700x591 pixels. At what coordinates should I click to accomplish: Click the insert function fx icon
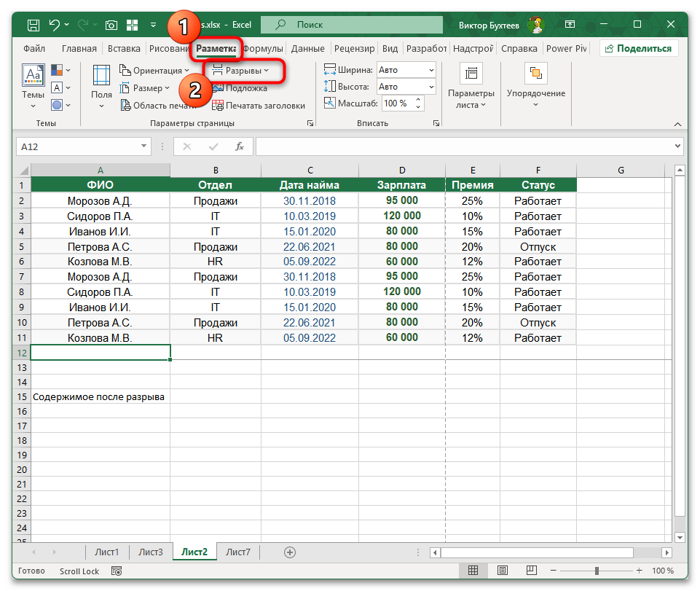239,146
